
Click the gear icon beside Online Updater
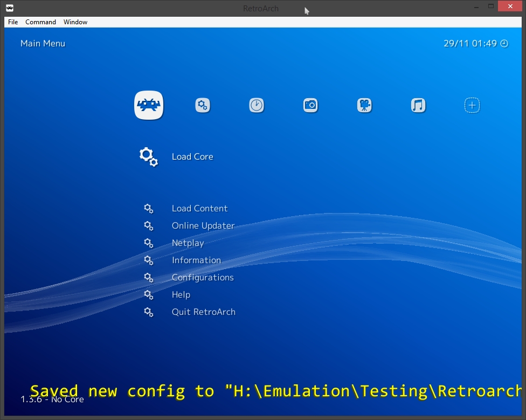click(x=149, y=226)
